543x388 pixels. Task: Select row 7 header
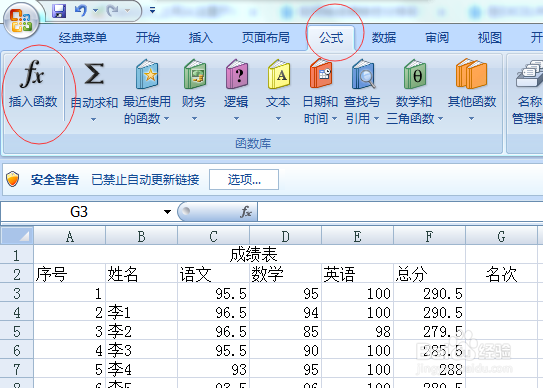17,369
